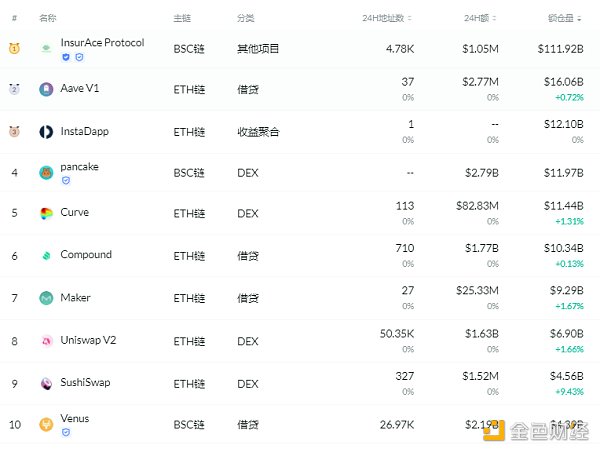This screenshot has height=452, width=600.
Task: Click the Maker logo icon
Action: tap(46, 298)
